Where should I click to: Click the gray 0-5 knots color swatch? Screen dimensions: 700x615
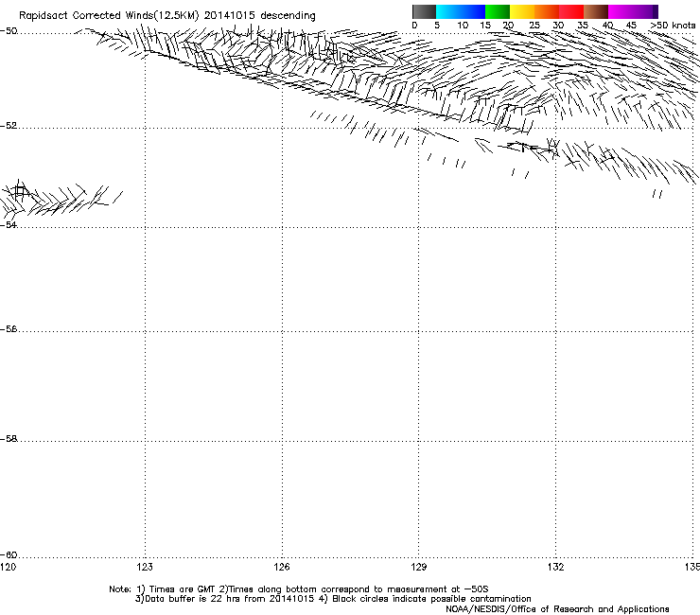[424, 11]
